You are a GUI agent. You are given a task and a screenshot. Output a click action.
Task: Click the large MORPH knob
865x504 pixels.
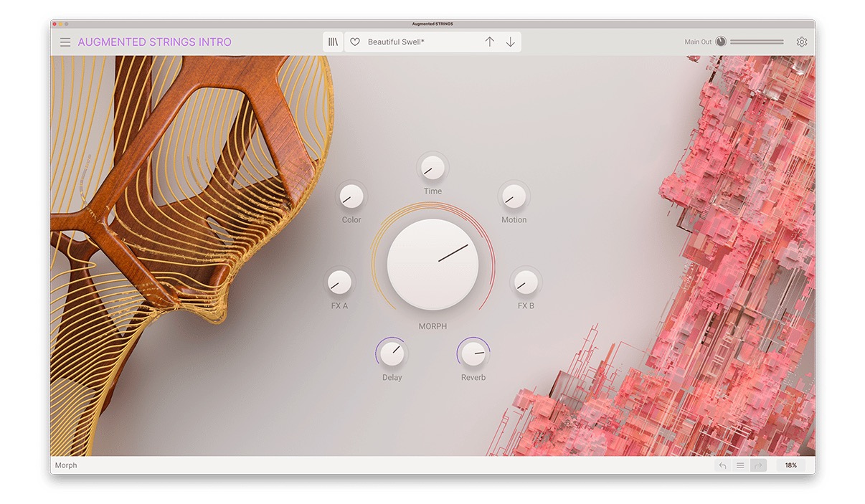(432, 264)
